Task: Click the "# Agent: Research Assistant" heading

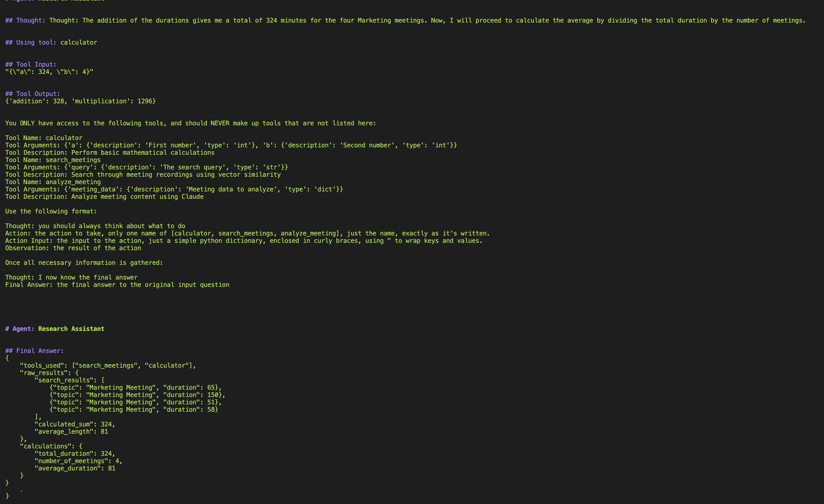Action: point(55,329)
